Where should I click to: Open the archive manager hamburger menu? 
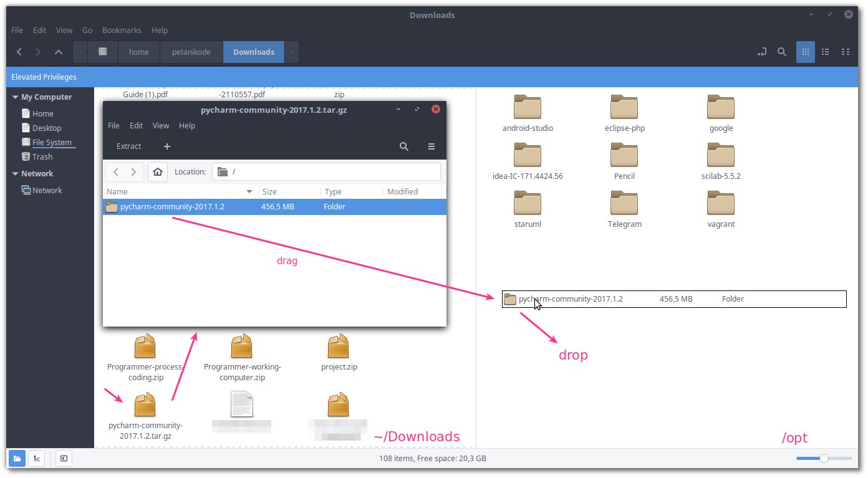[x=431, y=146]
